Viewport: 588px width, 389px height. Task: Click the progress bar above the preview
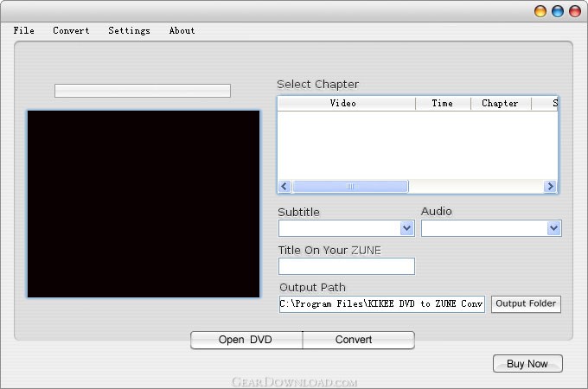click(143, 91)
